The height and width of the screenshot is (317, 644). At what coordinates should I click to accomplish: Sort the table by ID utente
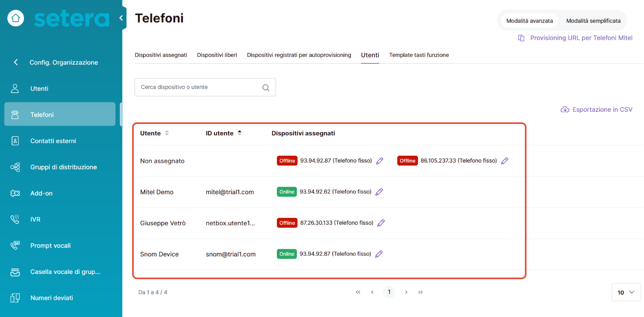tap(239, 133)
